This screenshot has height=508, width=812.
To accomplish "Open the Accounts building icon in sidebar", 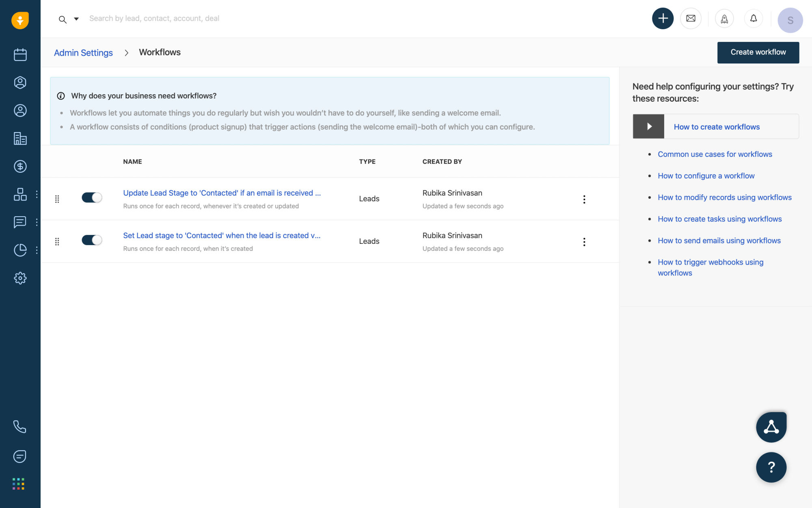I will [20, 139].
